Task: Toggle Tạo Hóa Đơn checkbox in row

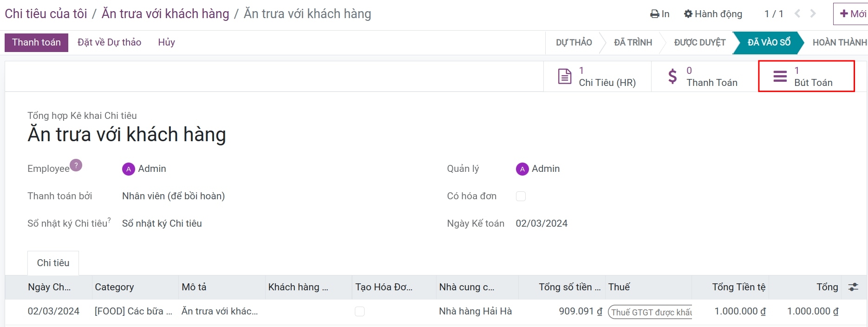Action: pyautogui.click(x=360, y=311)
